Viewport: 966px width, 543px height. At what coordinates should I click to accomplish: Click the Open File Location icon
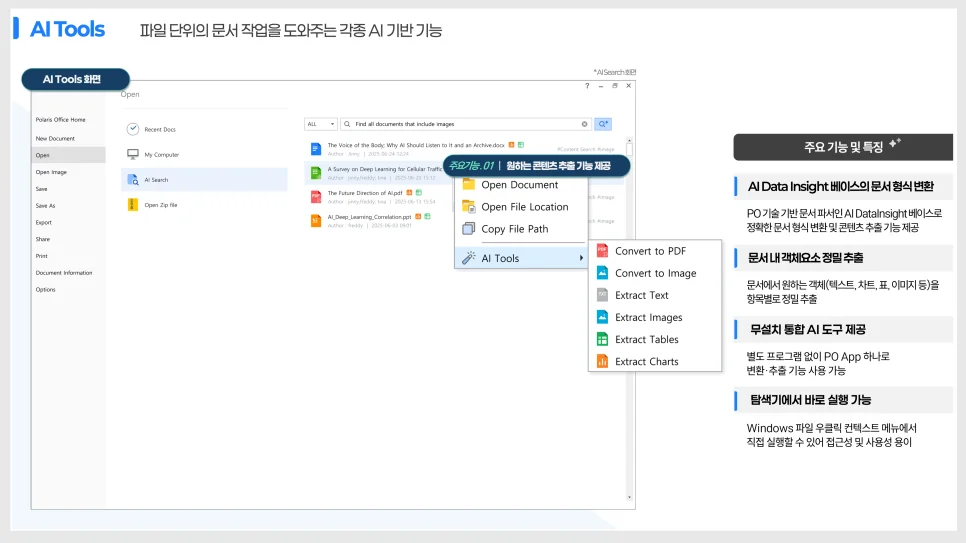[469, 206]
